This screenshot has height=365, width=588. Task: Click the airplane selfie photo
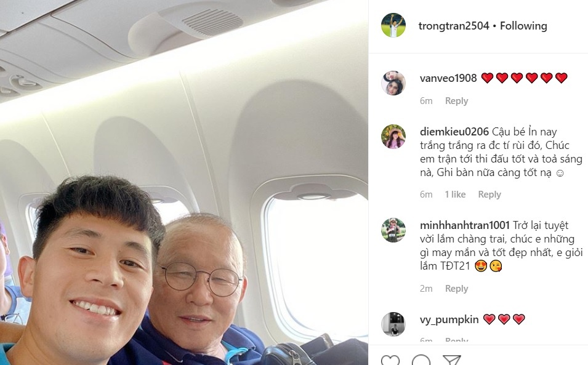(183, 182)
